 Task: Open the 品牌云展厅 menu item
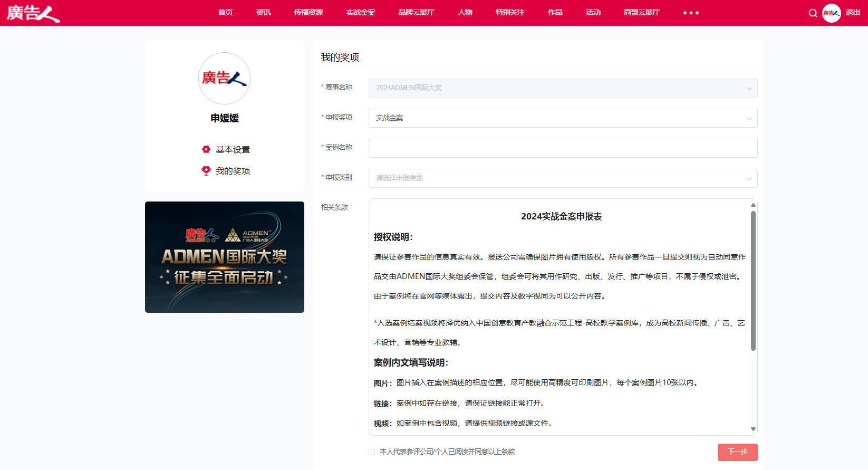pos(417,13)
